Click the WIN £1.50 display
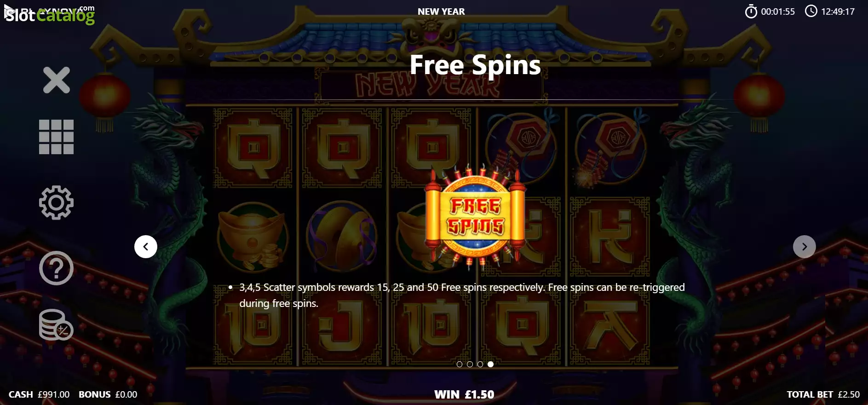 [x=464, y=394]
